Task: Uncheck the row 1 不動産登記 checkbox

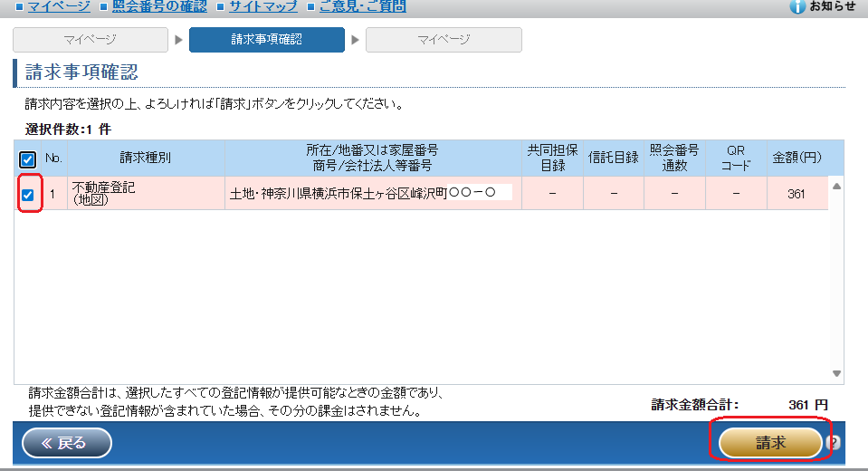Action: pyautogui.click(x=28, y=194)
